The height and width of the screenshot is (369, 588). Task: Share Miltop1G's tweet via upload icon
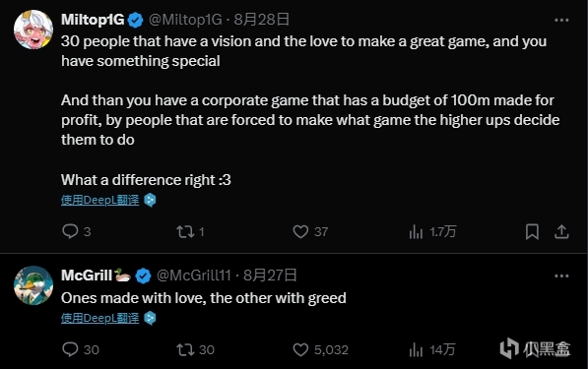pos(561,231)
